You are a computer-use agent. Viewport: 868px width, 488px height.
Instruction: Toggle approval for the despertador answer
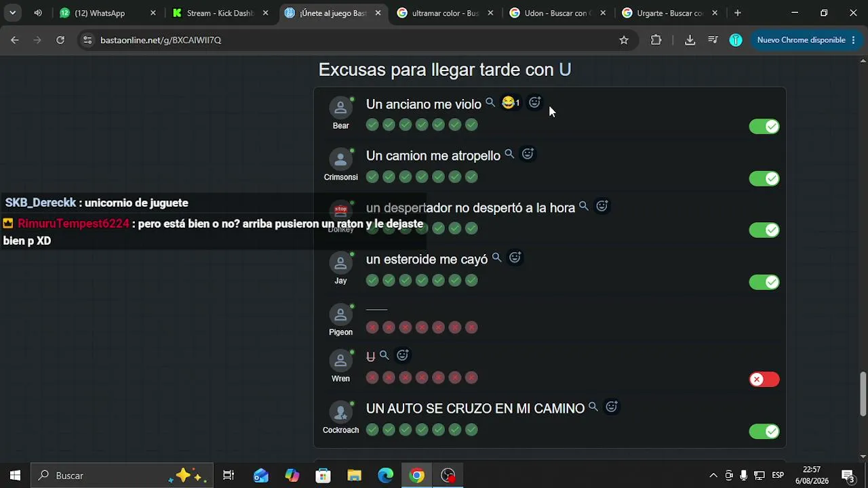(764, 230)
